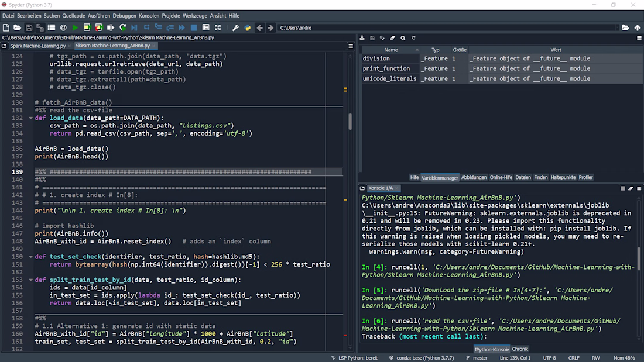This screenshot has width=644, height=362.
Task: Switch to the Chronik tab
Action: click(520, 349)
